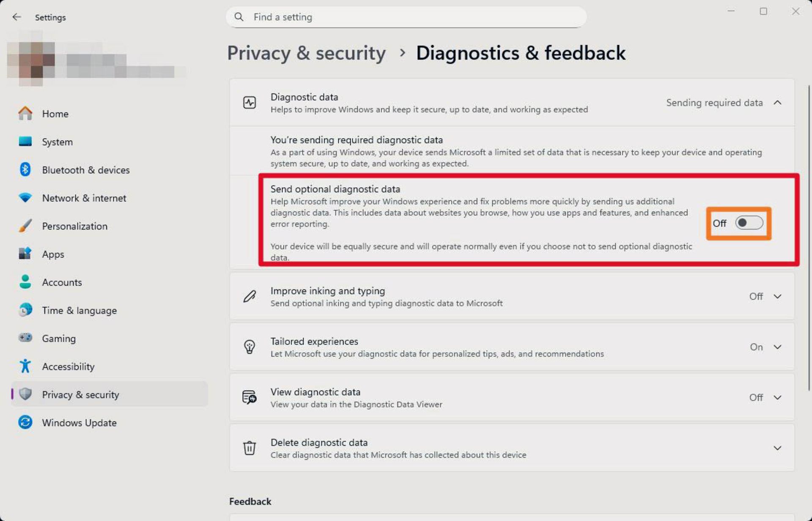The image size is (812, 521).
Task: Open the Accounts settings page
Action: (62, 282)
